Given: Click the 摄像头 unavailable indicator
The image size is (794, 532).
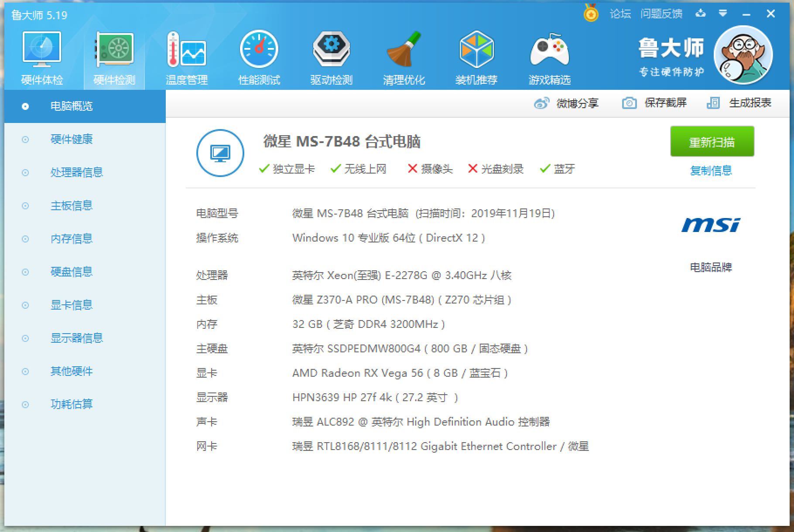Looking at the screenshot, I should tap(430, 169).
